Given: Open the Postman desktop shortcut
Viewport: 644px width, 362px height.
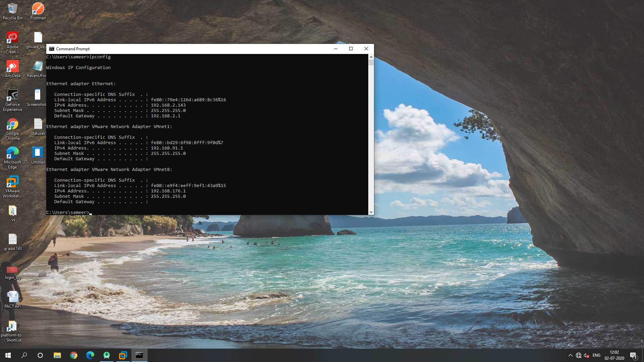Looking at the screenshot, I should (x=38, y=11).
